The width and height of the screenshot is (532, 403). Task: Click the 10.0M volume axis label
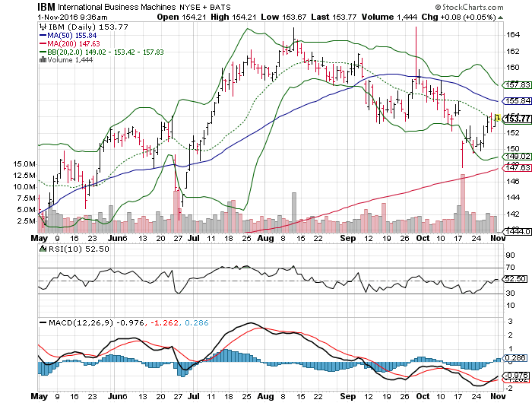[24, 187]
